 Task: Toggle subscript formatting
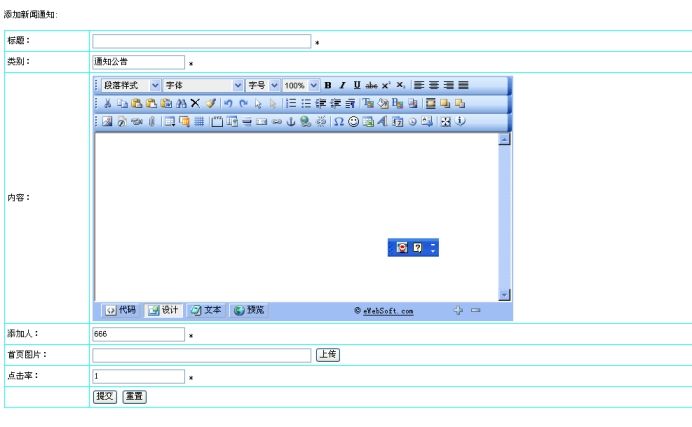pyautogui.click(x=400, y=85)
